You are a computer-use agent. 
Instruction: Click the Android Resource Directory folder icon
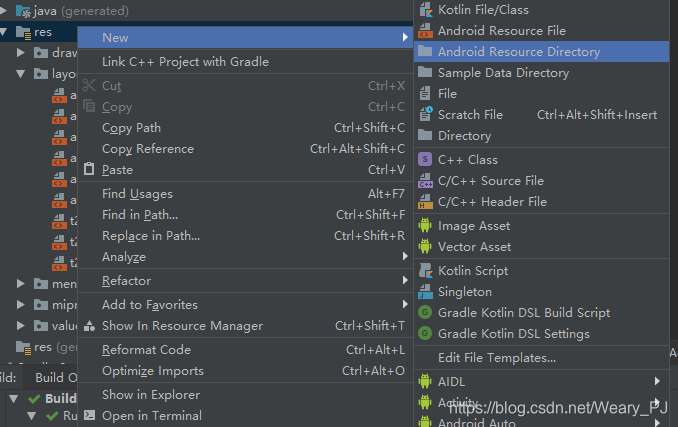point(425,51)
